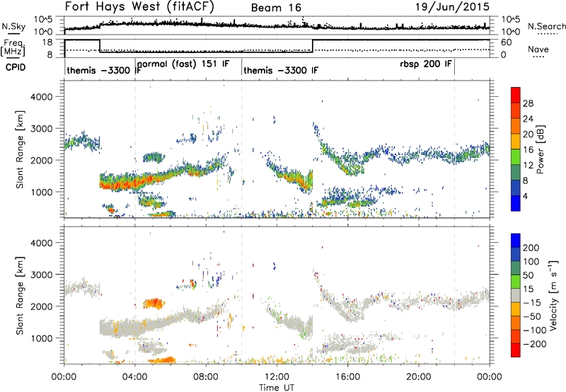
Task: Click the '200' label on the velocity colorbar
Action: (531, 248)
